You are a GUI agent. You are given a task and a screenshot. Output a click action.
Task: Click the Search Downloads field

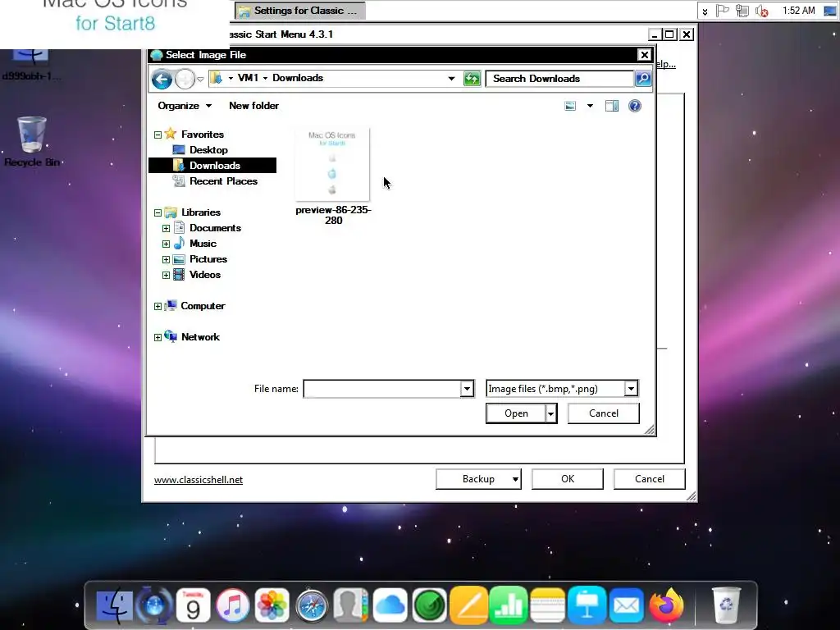click(559, 79)
